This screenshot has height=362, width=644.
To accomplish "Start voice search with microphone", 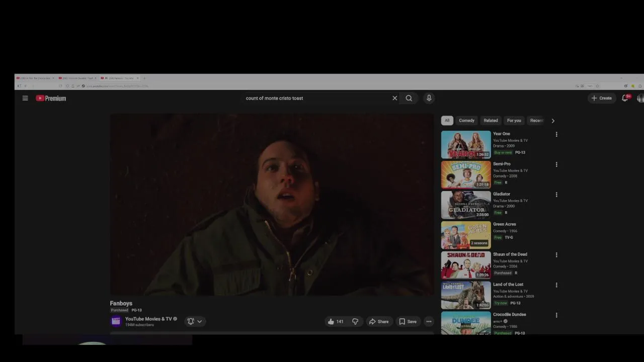I will (x=429, y=98).
